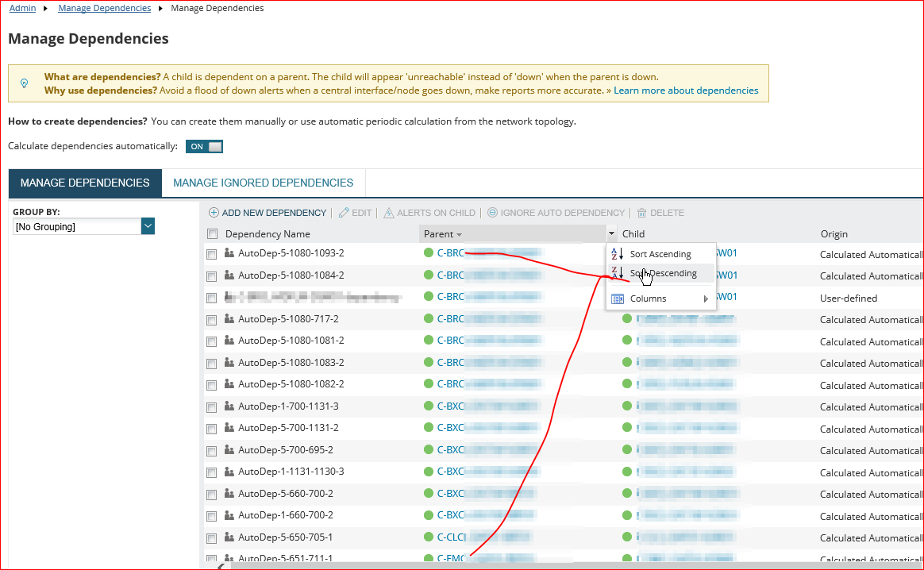Click the horizontal scrollbar left arrow
This screenshot has width=924, height=570.
pos(221,567)
